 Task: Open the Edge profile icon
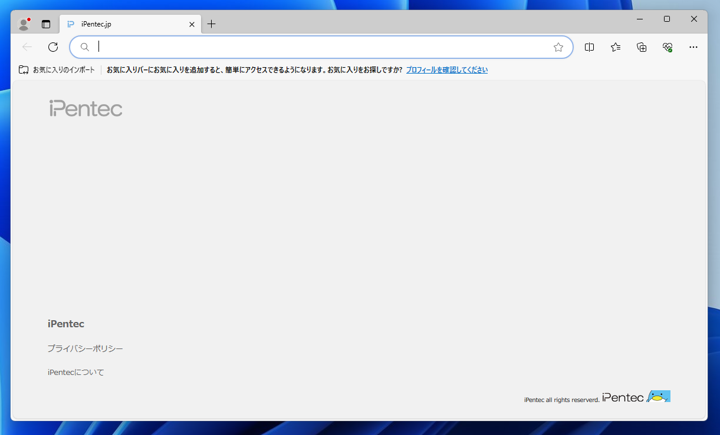click(24, 24)
